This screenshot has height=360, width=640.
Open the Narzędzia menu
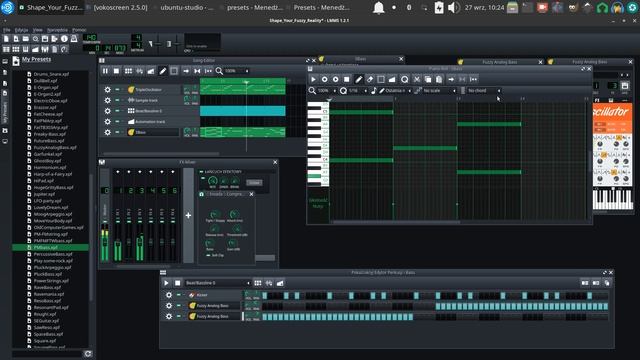pos(57,30)
